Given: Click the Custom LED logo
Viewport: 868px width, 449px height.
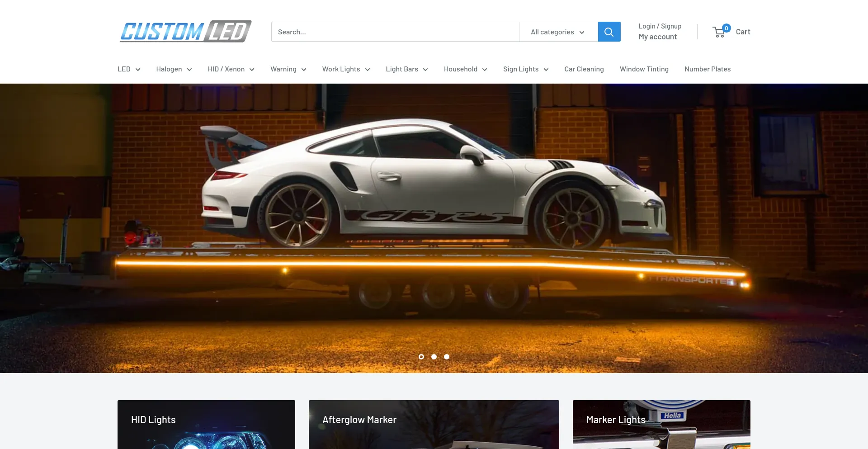Looking at the screenshot, I should click(x=185, y=32).
